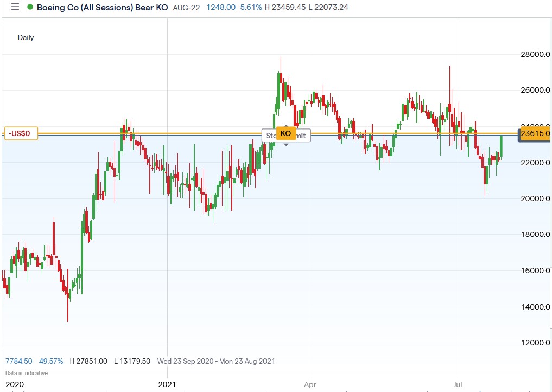Click the orange KO badge on the chart
Viewport: 552px width, 392px height.
[x=286, y=133]
